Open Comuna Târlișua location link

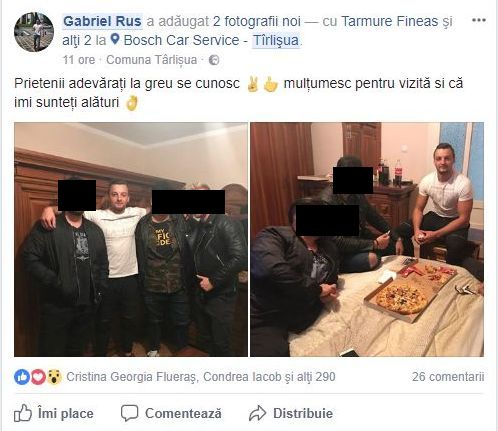pos(152,60)
